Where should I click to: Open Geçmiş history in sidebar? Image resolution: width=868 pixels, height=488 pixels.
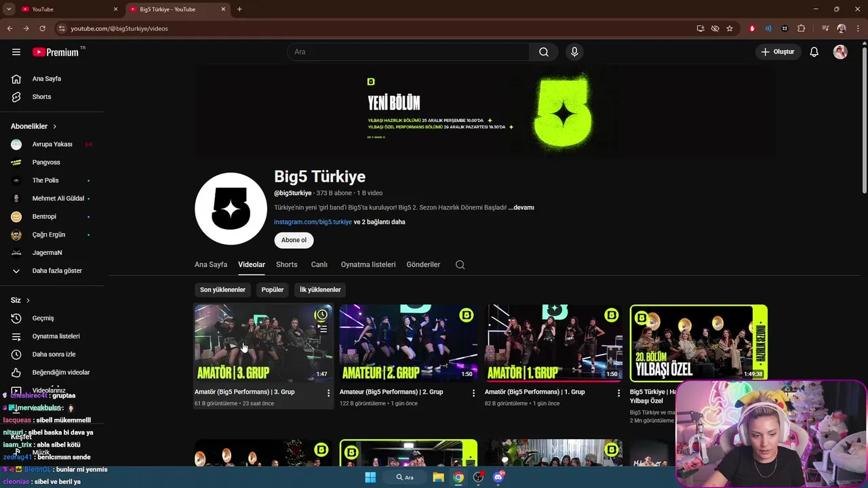(x=42, y=318)
